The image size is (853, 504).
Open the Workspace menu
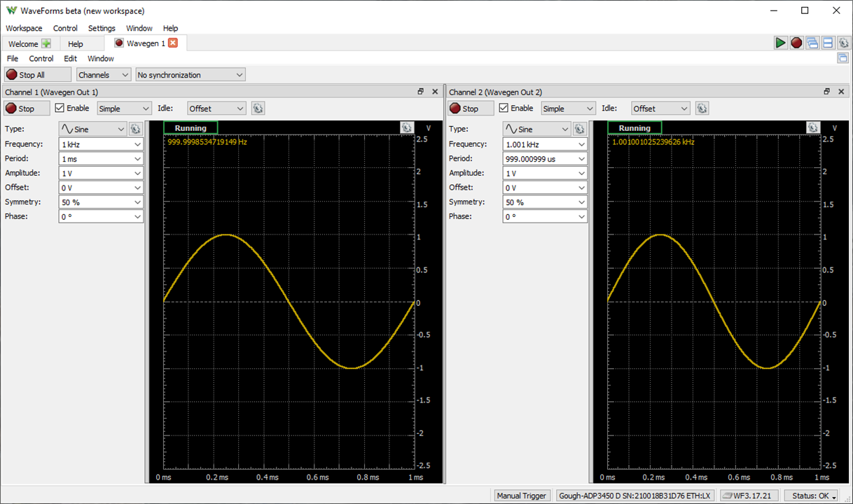(x=24, y=28)
